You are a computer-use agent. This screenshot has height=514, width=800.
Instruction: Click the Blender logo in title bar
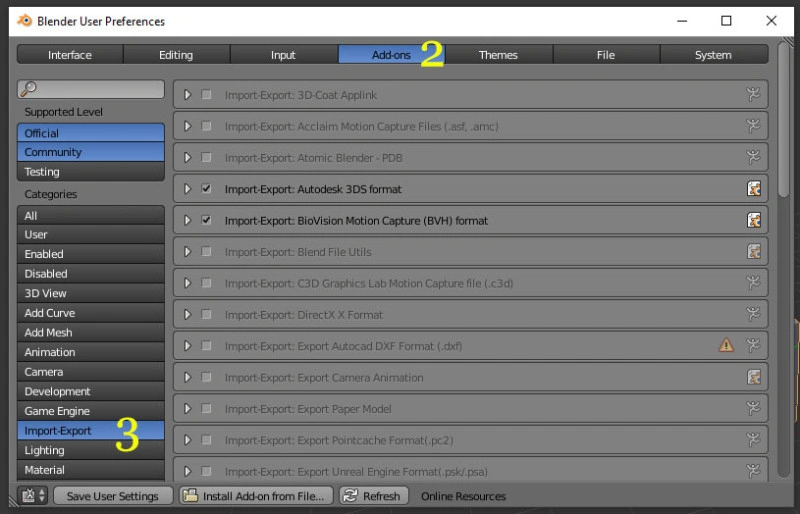[24, 20]
